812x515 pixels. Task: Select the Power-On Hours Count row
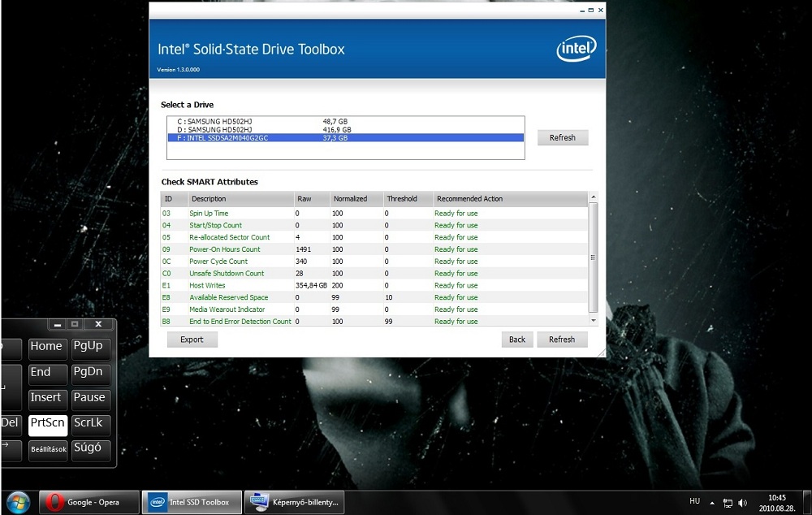pos(374,249)
